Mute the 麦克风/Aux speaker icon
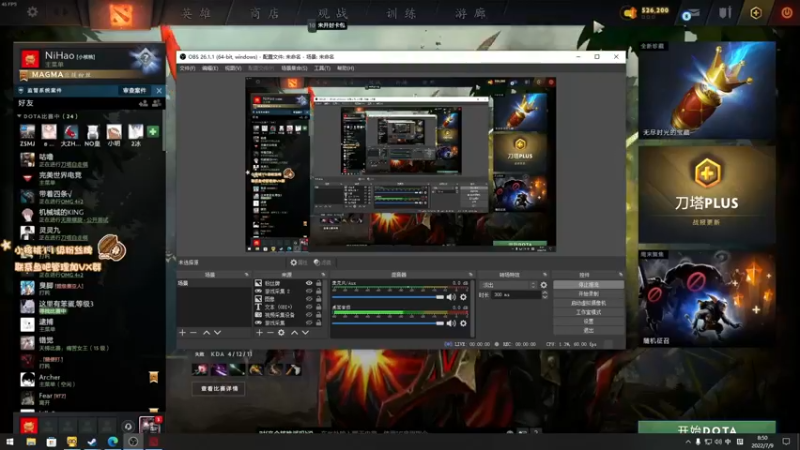800x450 pixels. (x=451, y=297)
